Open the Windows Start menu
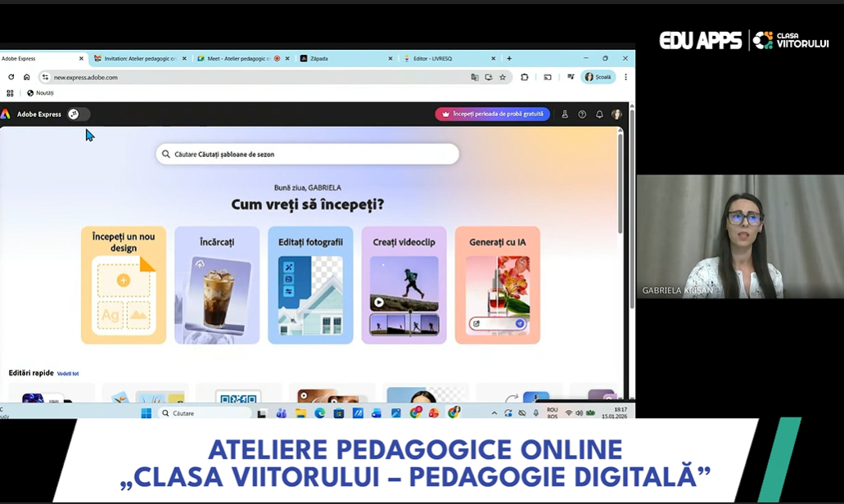844x504 pixels. coord(146,413)
